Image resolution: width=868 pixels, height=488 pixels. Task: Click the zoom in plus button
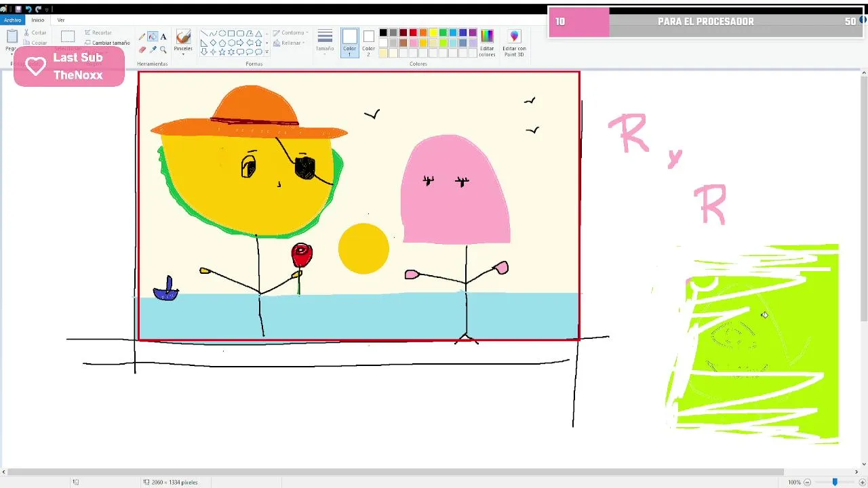(x=862, y=482)
